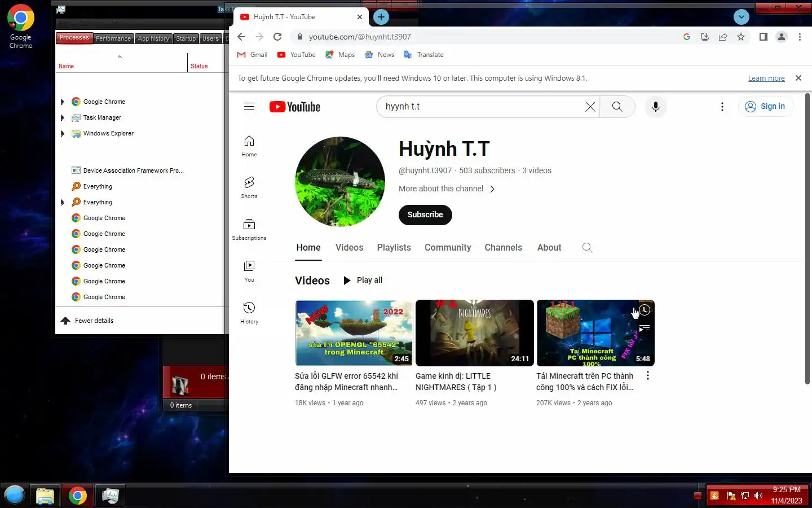Expand Windows Explorer process row
This screenshot has height=508, width=812.
click(x=63, y=134)
